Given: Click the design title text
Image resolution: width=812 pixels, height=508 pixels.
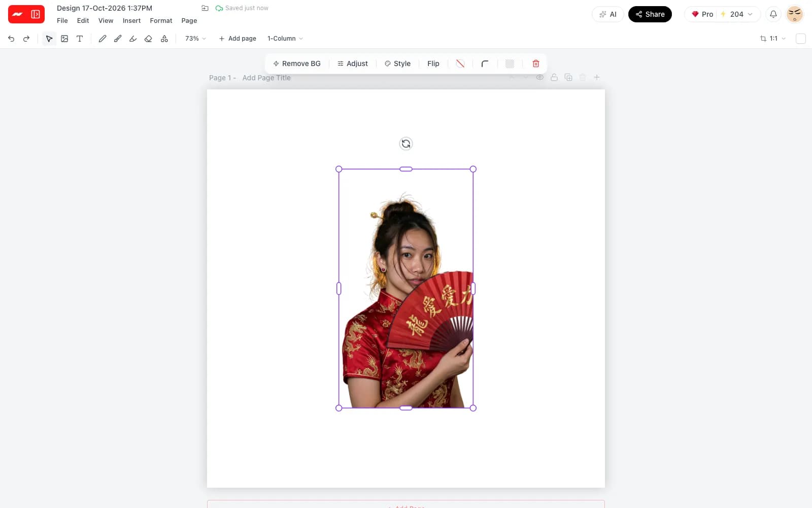Looking at the screenshot, I should coord(105,8).
